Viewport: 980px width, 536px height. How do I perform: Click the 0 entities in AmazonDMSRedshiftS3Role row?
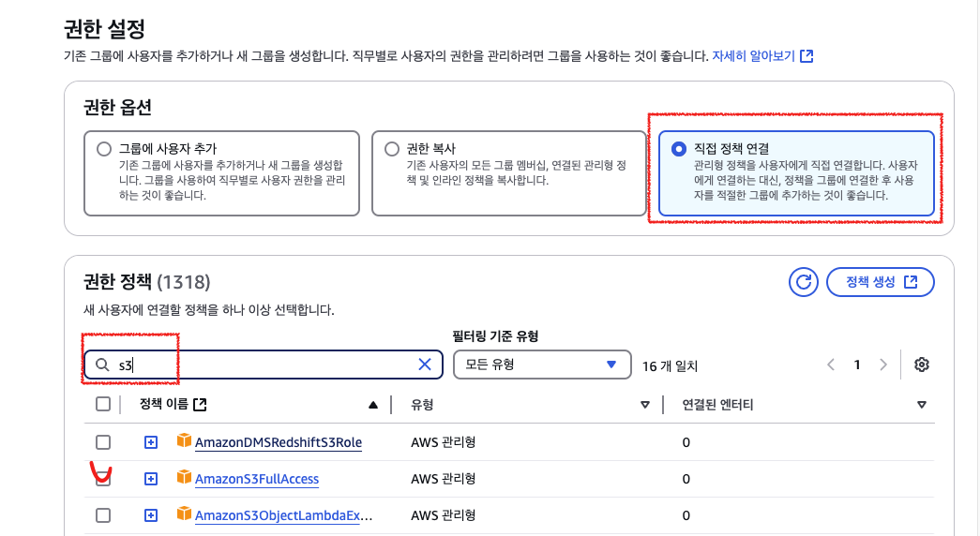686,442
